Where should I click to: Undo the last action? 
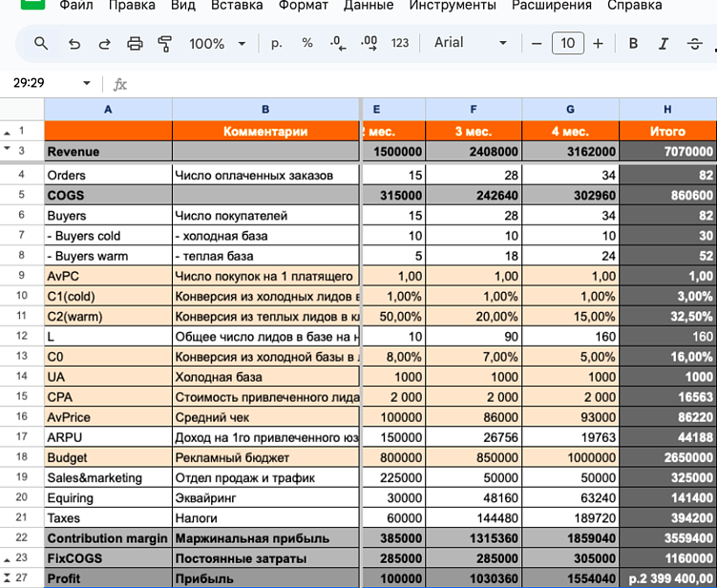pos(74,44)
